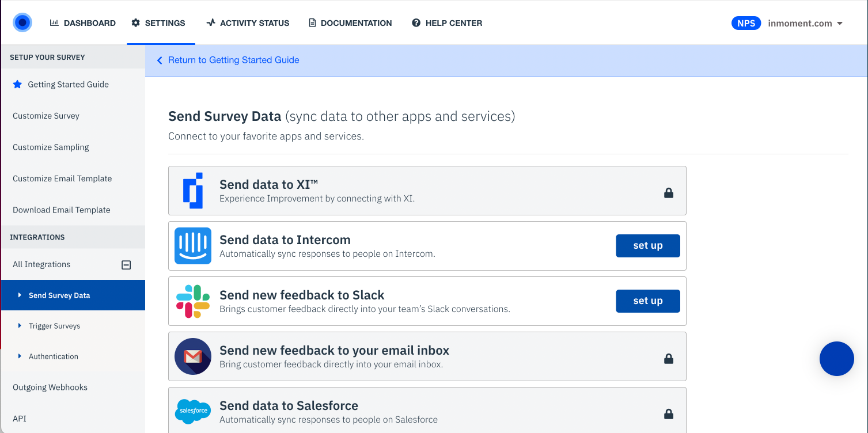Select Send Survey Data sidebar item

tap(73, 295)
